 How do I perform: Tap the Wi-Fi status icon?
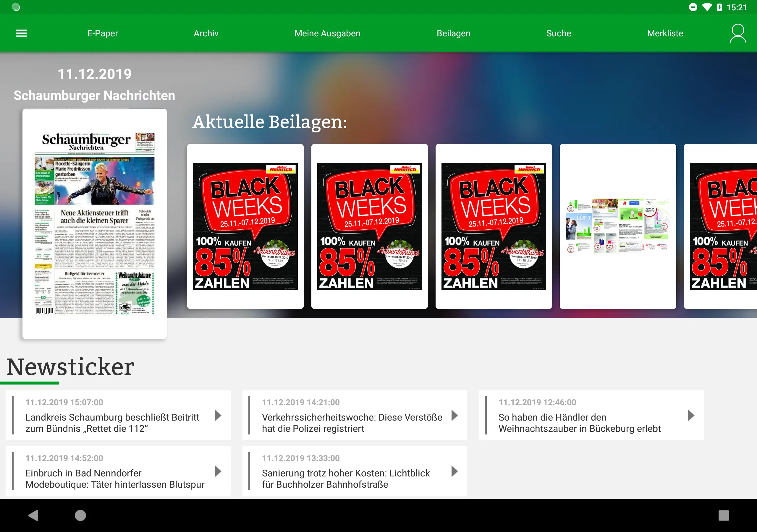(x=707, y=7)
